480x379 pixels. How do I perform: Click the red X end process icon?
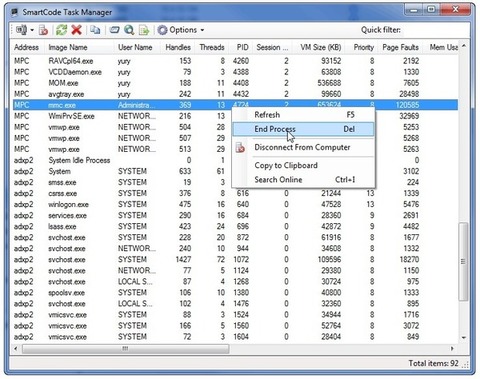(x=77, y=30)
